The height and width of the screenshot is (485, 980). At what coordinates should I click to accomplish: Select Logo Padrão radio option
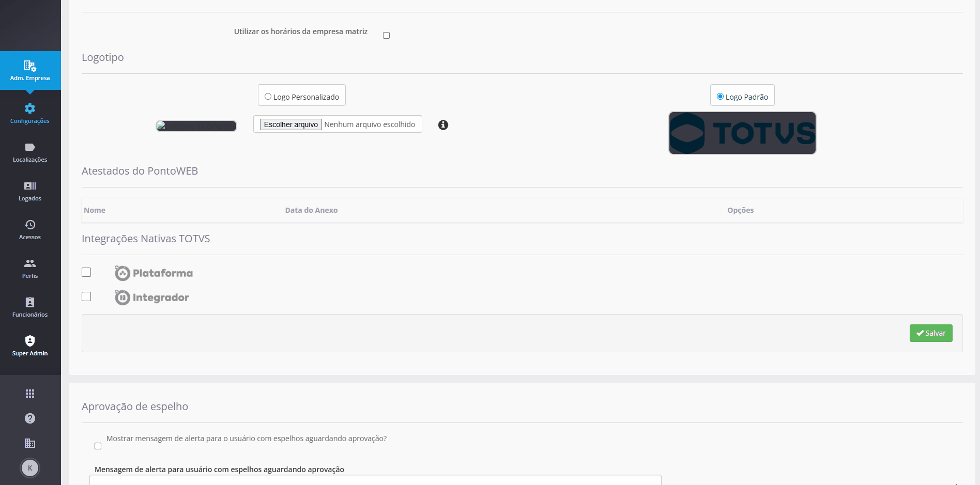(x=720, y=97)
